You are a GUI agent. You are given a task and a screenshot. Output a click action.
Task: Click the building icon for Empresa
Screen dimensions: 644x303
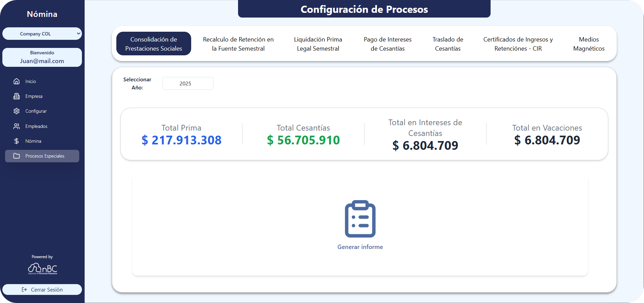tap(17, 96)
